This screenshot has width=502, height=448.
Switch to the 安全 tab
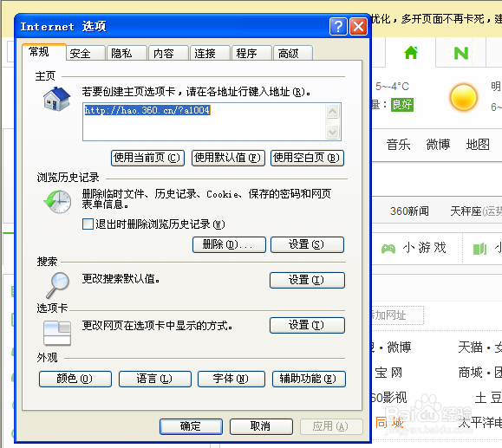[86, 53]
